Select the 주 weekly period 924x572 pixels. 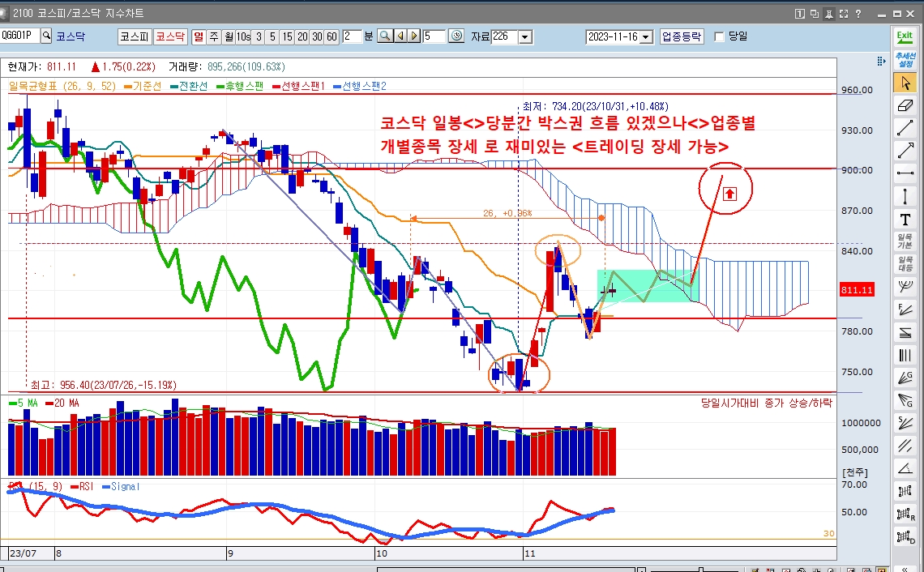[214, 36]
